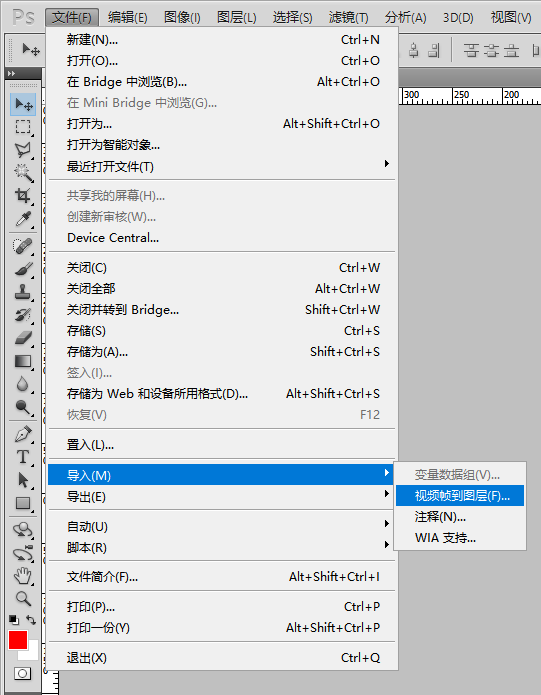Reset default foreground and background colors
541x695 pixels.
point(14,620)
